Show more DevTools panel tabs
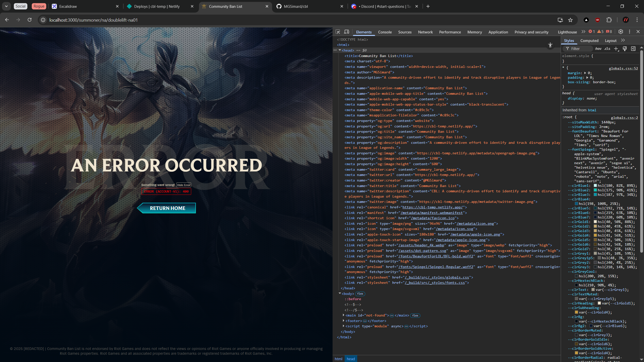Viewport: 644px width, 362px height. (583, 32)
